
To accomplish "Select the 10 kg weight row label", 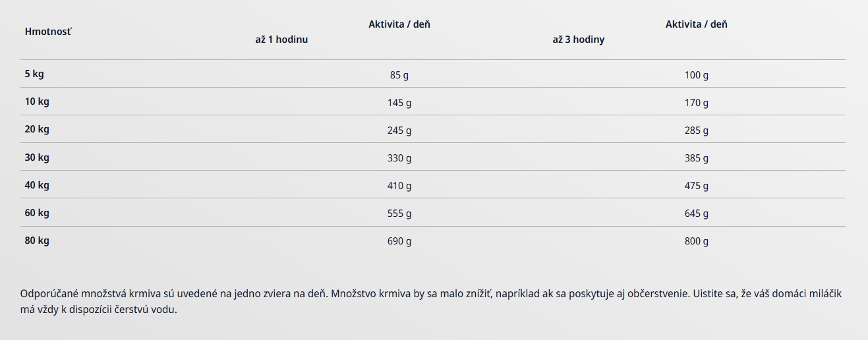I will (37, 101).
